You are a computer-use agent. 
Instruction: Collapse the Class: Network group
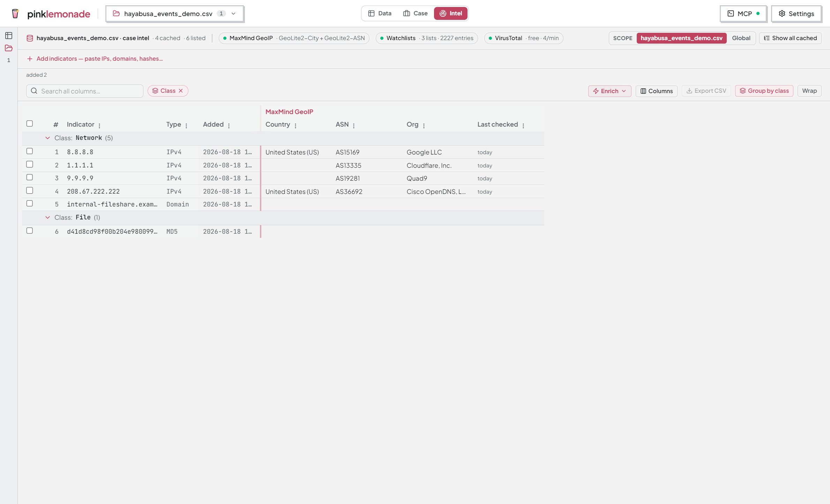coord(47,138)
